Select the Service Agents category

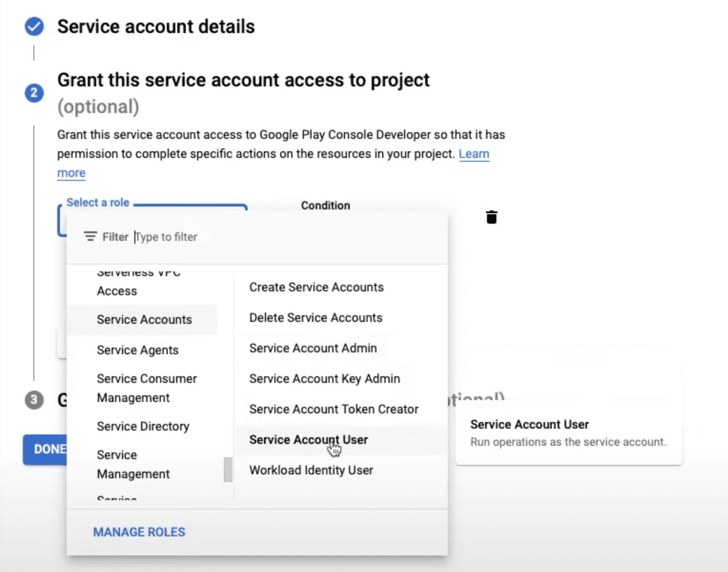(138, 350)
